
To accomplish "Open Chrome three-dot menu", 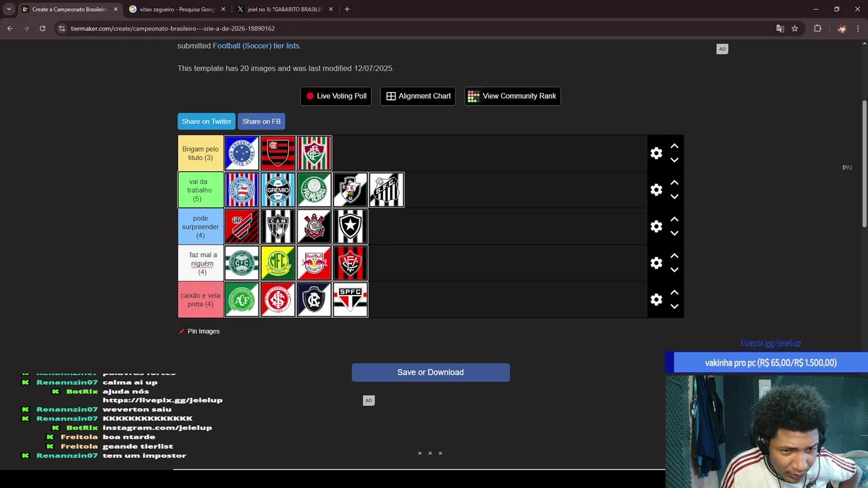I will tap(859, 28).
